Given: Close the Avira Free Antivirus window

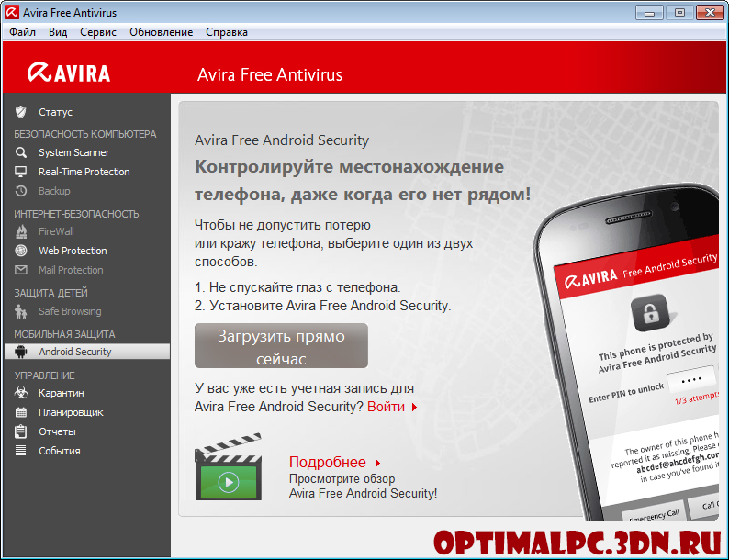Looking at the screenshot, I should tap(710, 13).
